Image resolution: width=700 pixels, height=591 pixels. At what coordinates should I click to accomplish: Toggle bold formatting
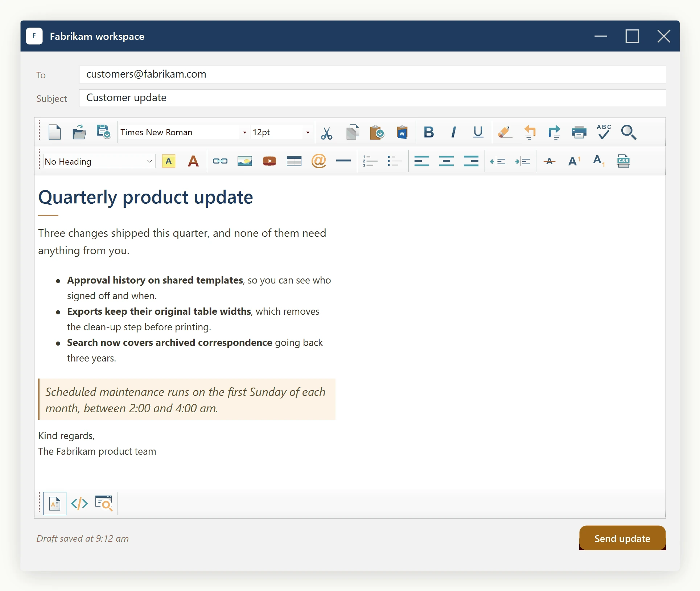(429, 132)
